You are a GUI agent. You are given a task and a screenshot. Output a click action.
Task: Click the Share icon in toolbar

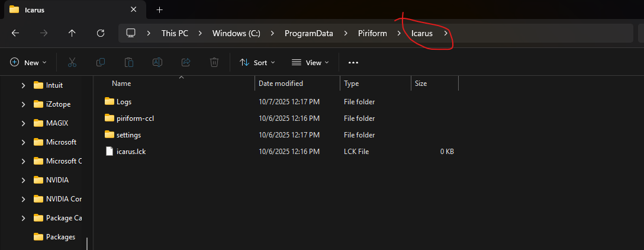pos(186,62)
